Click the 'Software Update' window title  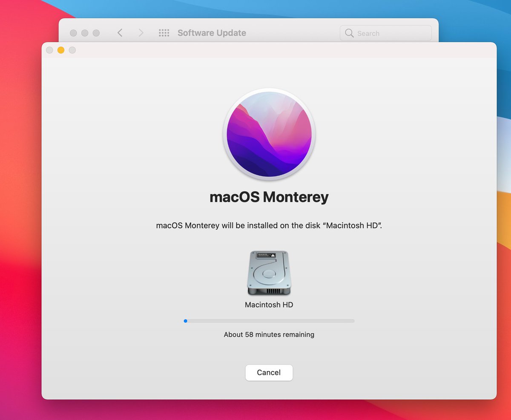[x=212, y=33]
